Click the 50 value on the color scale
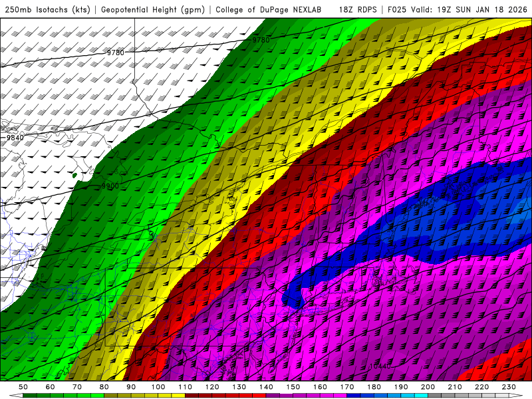532x399 pixels. [23, 387]
